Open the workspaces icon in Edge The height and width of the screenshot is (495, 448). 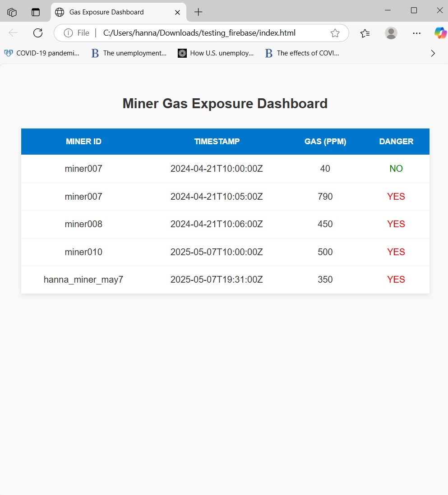click(x=12, y=12)
